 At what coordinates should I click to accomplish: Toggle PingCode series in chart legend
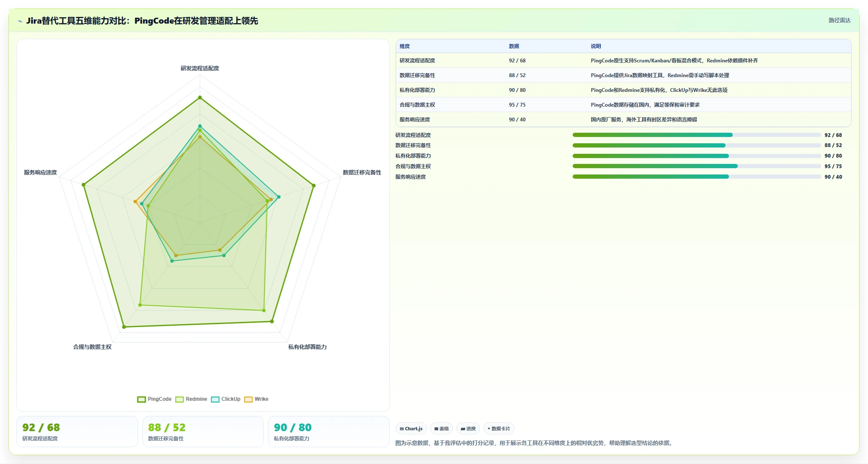pyautogui.click(x=154, y=399)
